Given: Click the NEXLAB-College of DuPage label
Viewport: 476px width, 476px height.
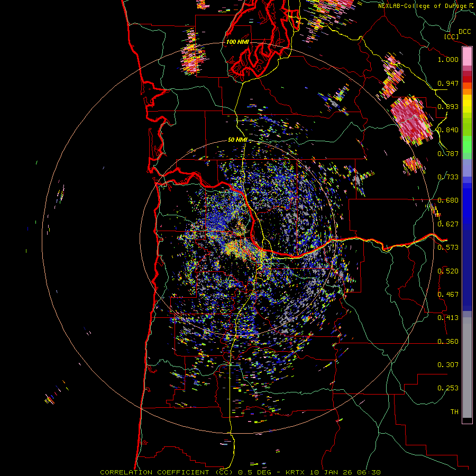Looking at the screenshot, I should tap(422, 6).
